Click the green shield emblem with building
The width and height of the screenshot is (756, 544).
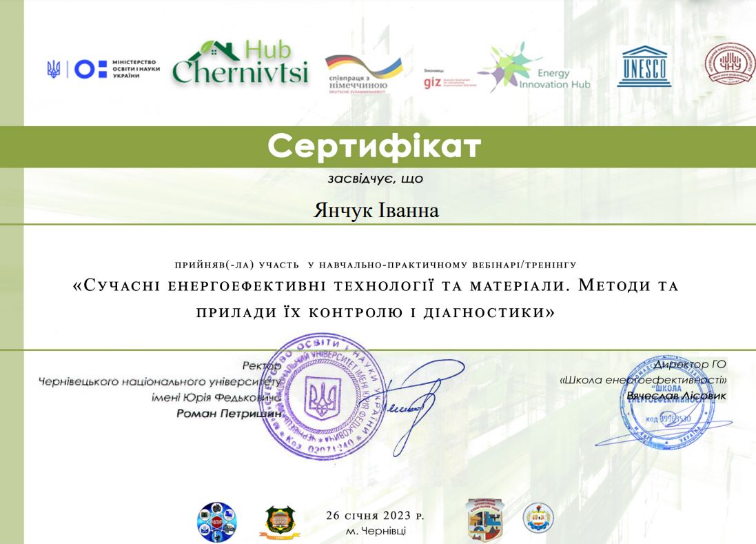pyautogui.click(x=280, y=523)
